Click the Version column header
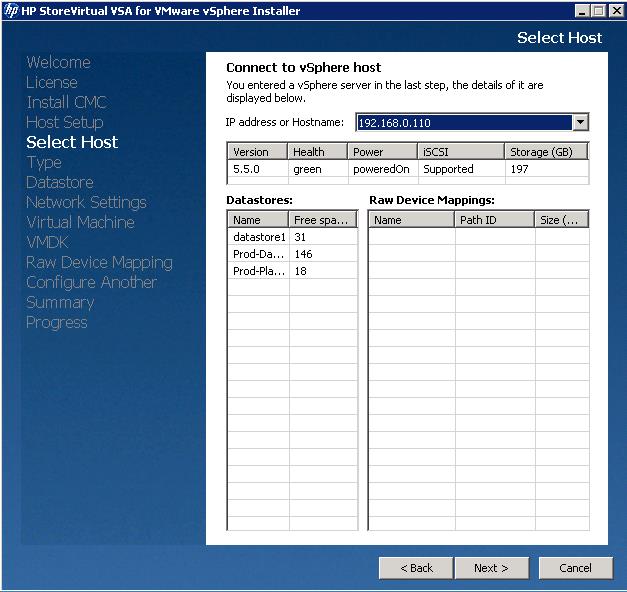This screenshot has height=592, width=627. pos(258,152)
